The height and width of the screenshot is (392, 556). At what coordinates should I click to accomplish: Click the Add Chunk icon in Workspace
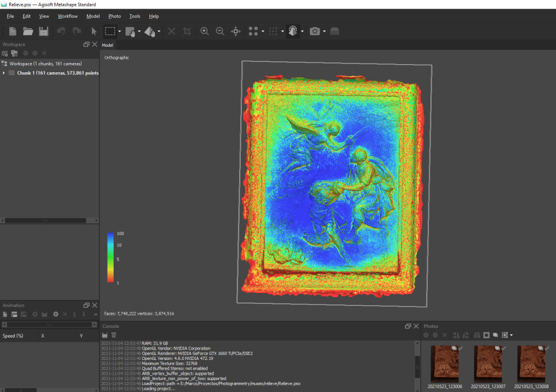pos(5,53)
